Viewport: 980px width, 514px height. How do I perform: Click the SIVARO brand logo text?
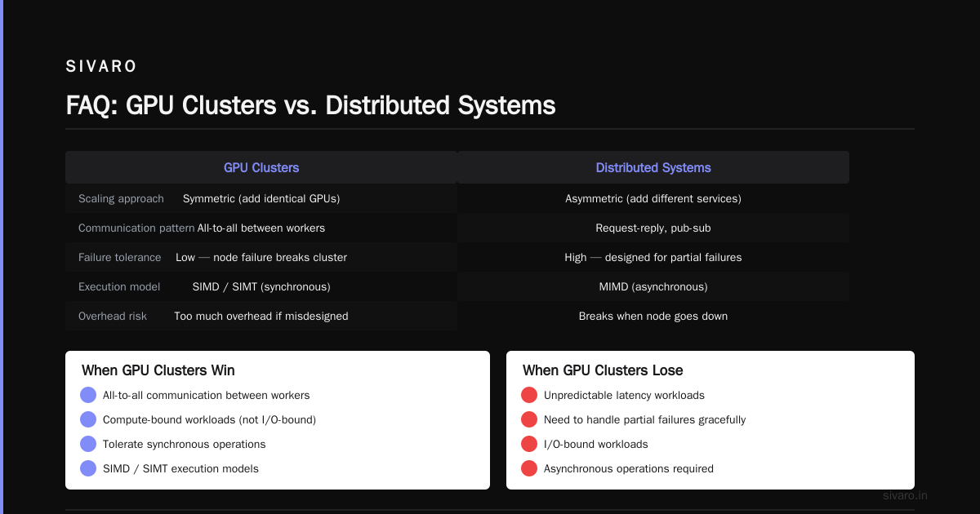(102, 66)
